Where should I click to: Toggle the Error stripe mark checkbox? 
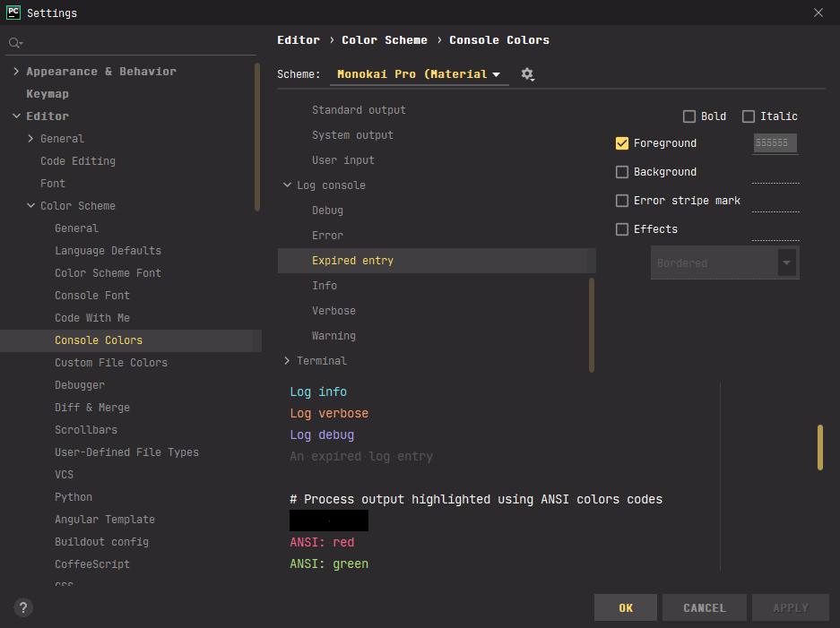click(x=622, y=201)
